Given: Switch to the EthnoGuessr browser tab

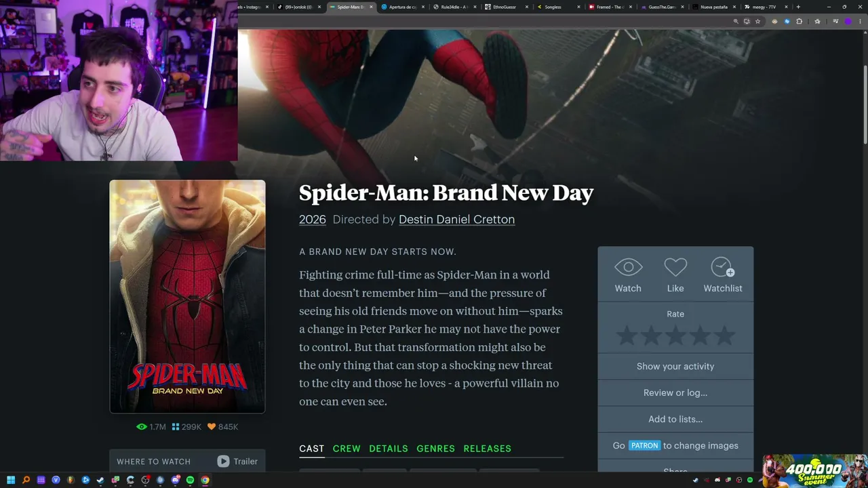Looking at the screenshot, I should point(505,7).
